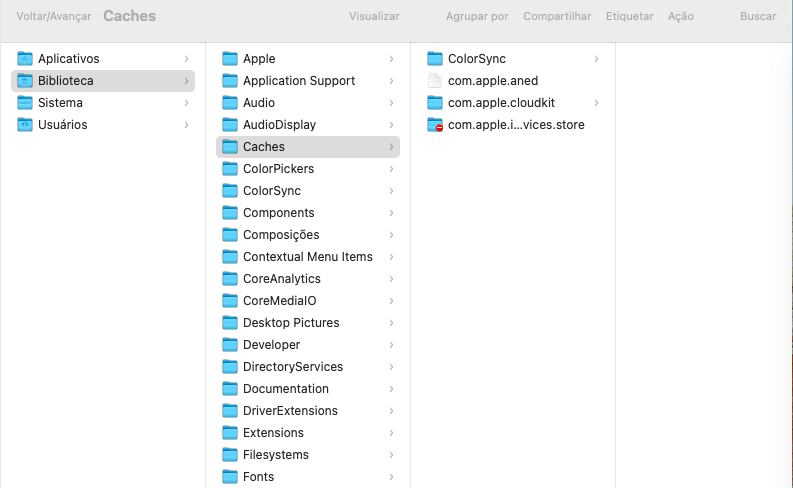Viewport: 793px width, 488px height.
Task: Expand Sistema using its chevron
Action: pyautogui.click(x=186, y=103)
